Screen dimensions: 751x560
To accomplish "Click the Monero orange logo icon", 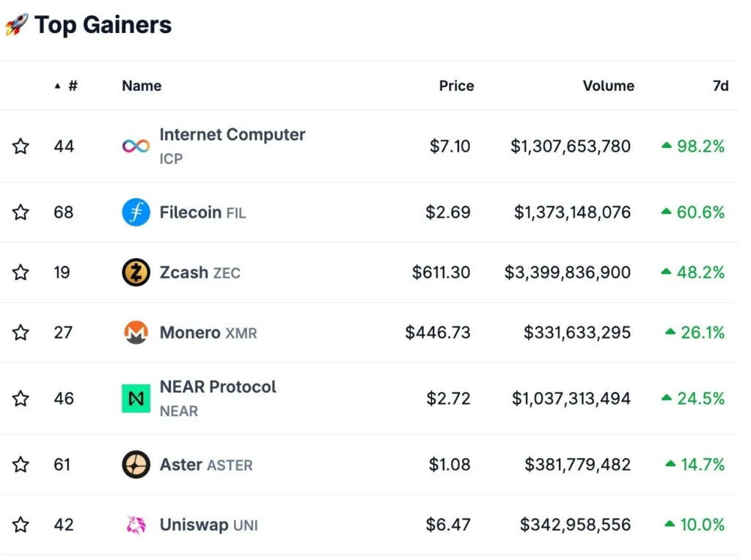I will pos(136,333).
